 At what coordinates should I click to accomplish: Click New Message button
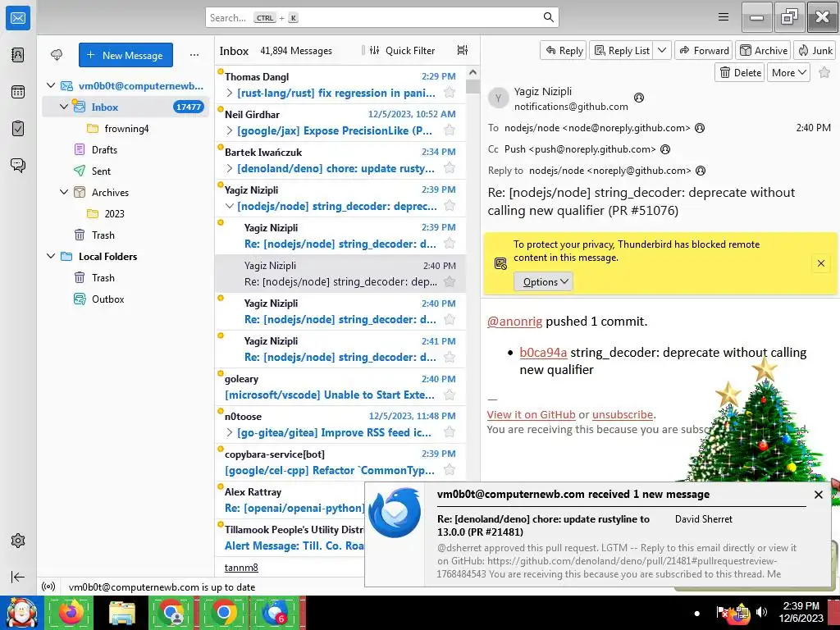pyautogui.click(x=126, y=55)
